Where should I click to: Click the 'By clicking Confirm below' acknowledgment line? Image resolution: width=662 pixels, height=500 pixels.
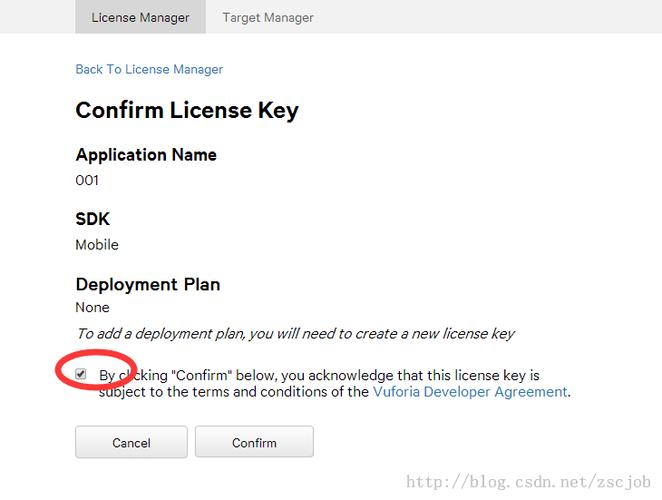pos(319,375)
